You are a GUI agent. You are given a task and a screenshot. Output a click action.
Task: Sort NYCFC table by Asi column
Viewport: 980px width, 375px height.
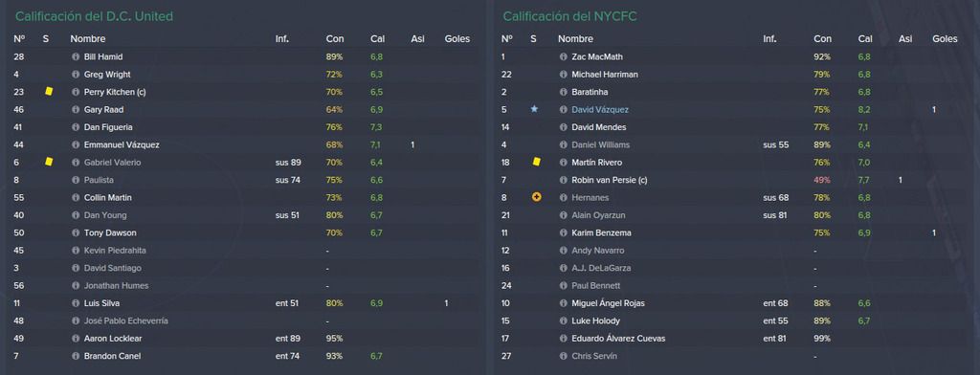[905, 39]
